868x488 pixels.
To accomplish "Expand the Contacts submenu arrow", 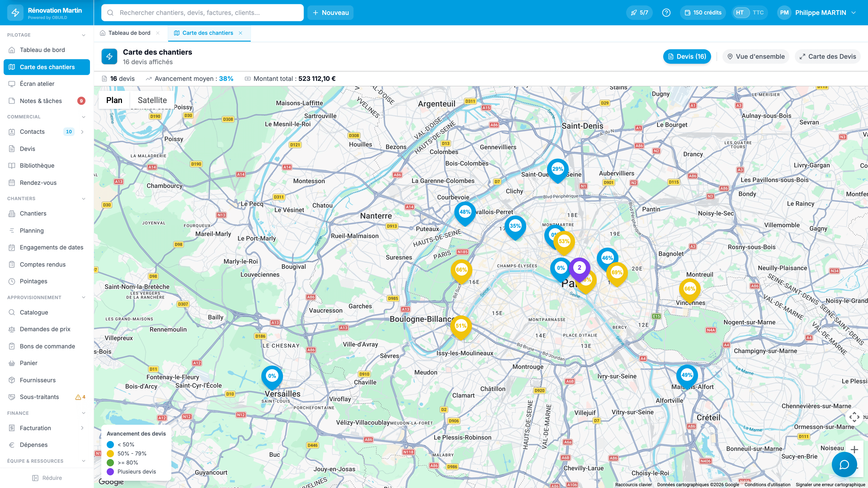I will (82, 132).
